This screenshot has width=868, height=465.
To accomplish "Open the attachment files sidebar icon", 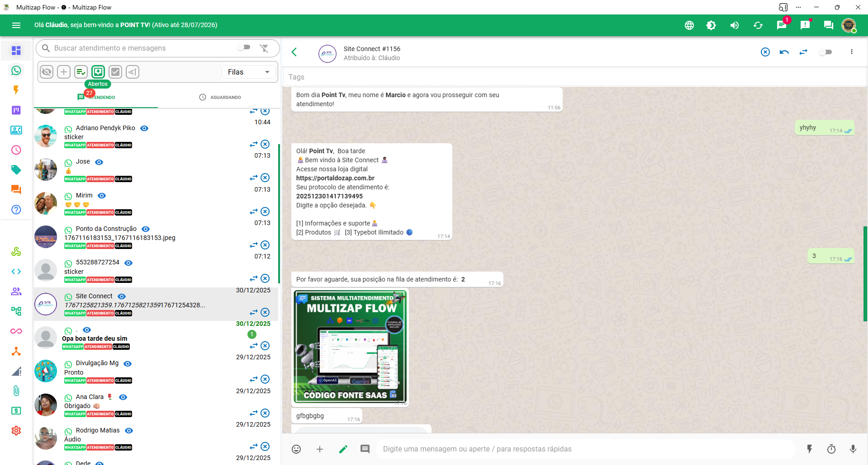I will 16,391.
